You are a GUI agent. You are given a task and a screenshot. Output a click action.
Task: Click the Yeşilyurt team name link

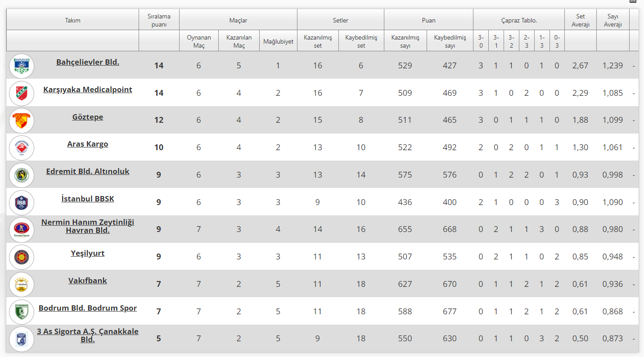coord(88,253)
